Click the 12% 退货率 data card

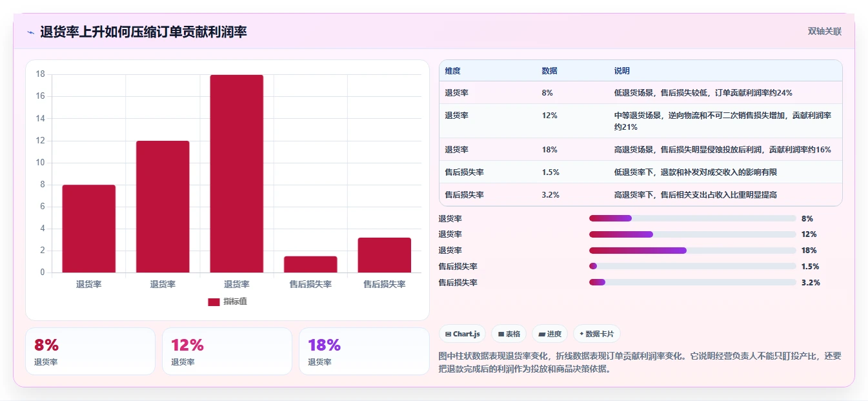pos(227,351)
